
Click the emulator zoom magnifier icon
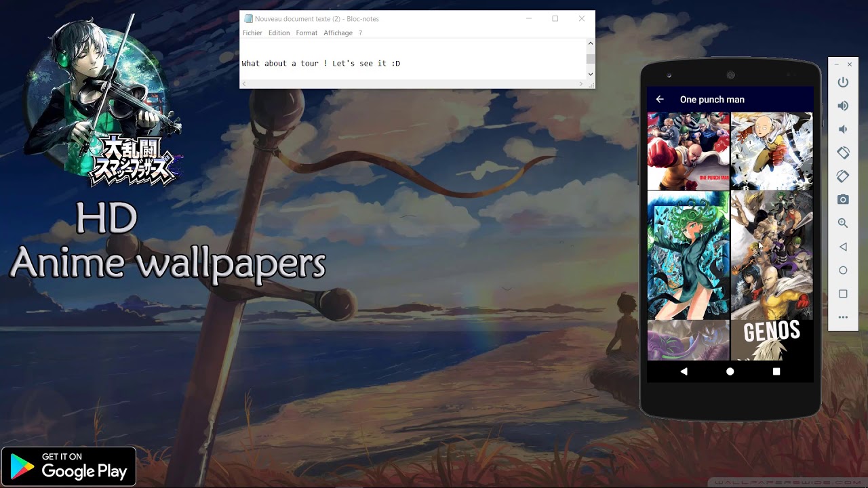pos(843,223)
